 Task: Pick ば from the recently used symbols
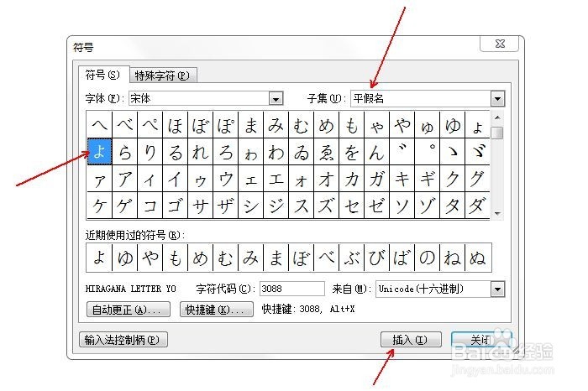click(x=402, y=258)
